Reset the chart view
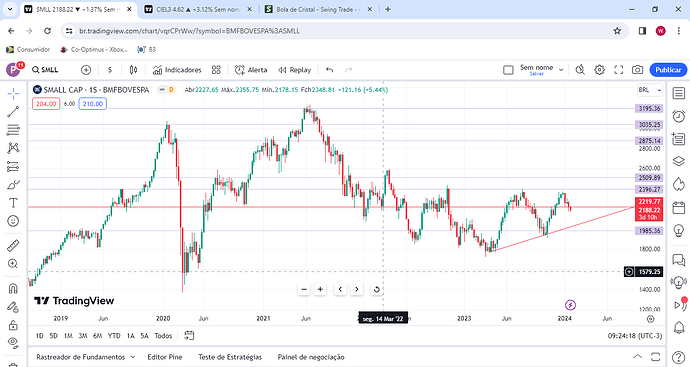The image size is (690, 367). (377, 289)
